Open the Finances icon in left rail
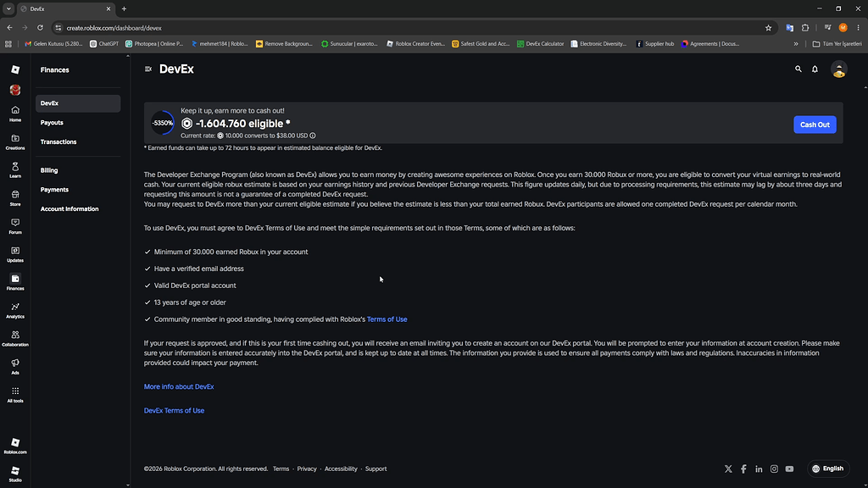The image size is (868, 488). (15, 282)
